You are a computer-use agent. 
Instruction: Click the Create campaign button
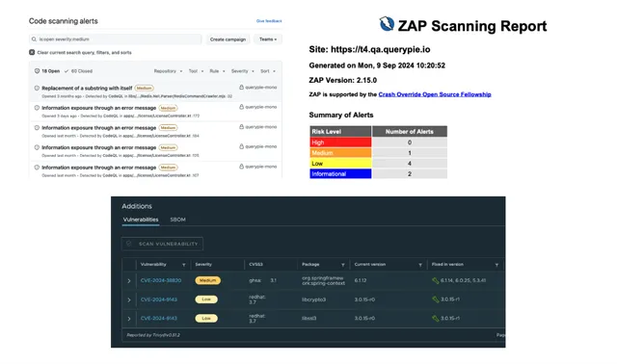pos(228,39)
